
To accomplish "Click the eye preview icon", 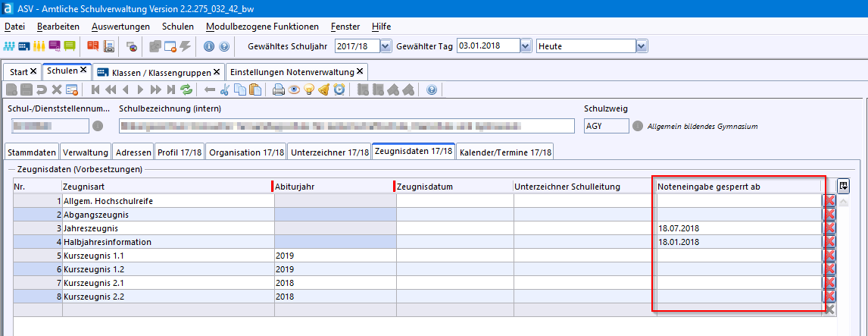I will [294, 89].
